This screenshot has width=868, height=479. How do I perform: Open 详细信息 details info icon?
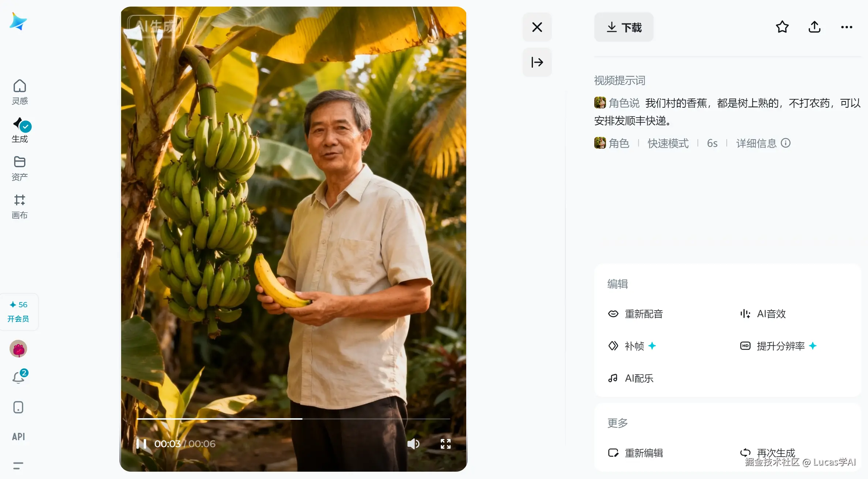tap(786, 143)
